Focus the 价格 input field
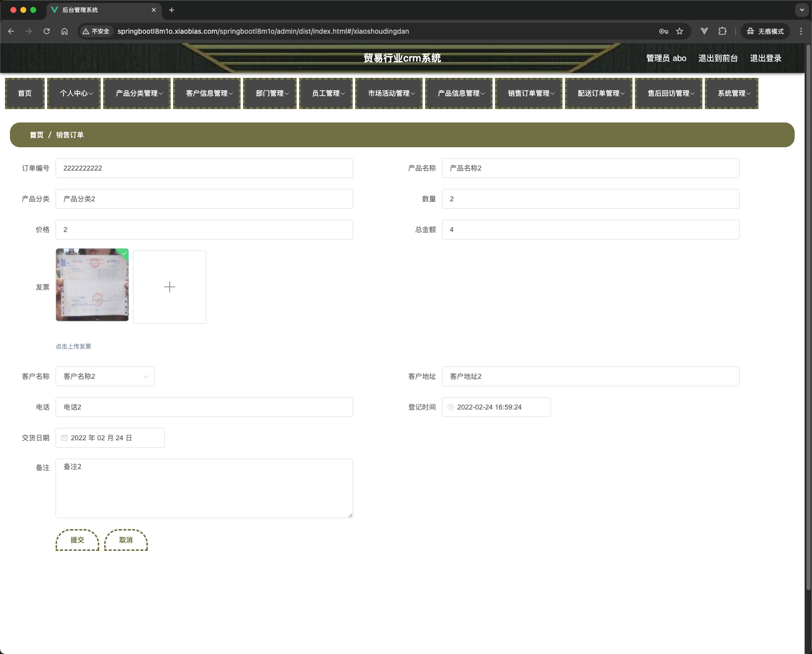This screenshot has width=812, height=654. [204, 230]
